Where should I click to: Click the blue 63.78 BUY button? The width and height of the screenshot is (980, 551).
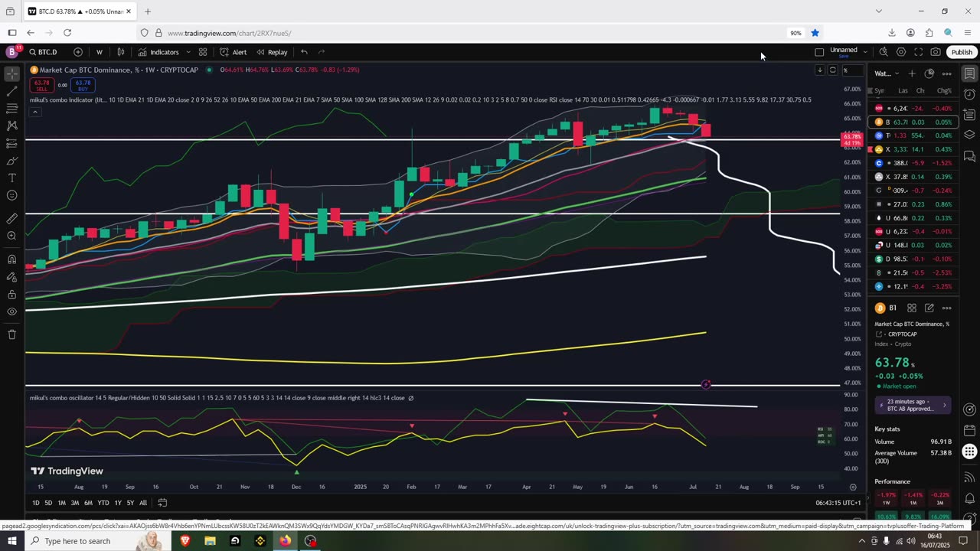83,85
